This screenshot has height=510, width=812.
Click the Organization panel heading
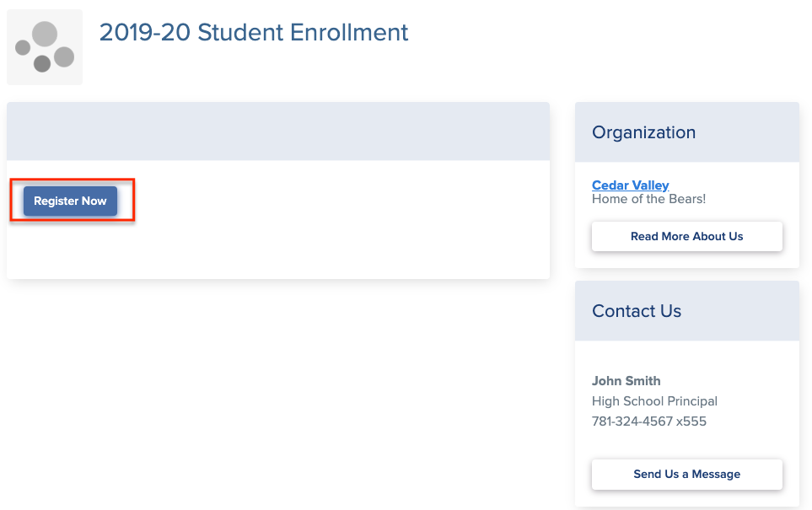coord(643,132)
